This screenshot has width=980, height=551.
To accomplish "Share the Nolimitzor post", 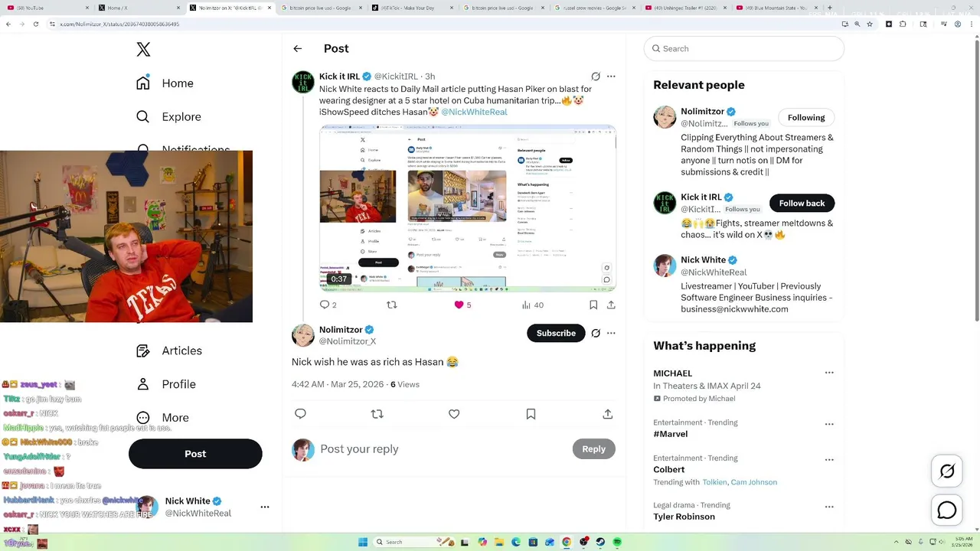I will (607, 414).
